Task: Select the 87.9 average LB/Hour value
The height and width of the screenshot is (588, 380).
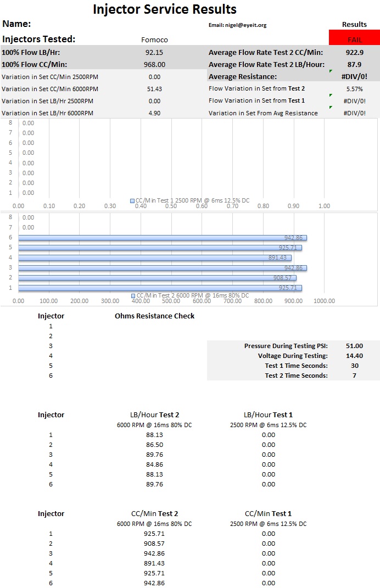Action: (x=355, y=64)
